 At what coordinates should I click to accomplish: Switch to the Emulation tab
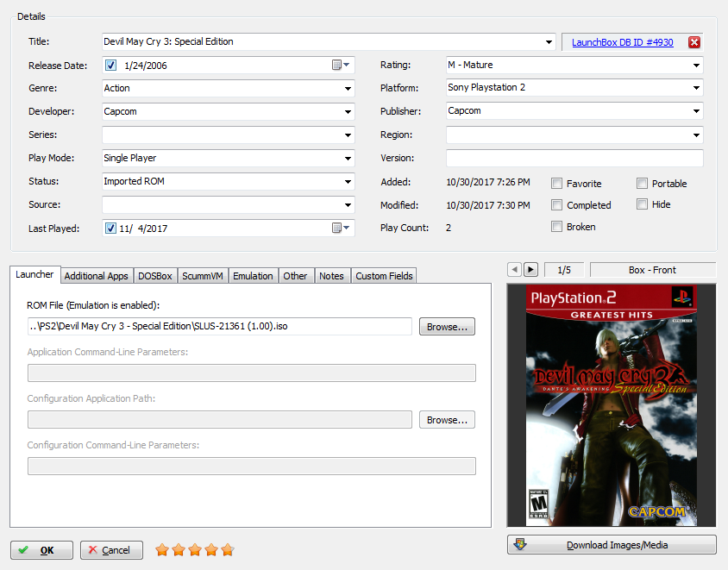(253, 276)
